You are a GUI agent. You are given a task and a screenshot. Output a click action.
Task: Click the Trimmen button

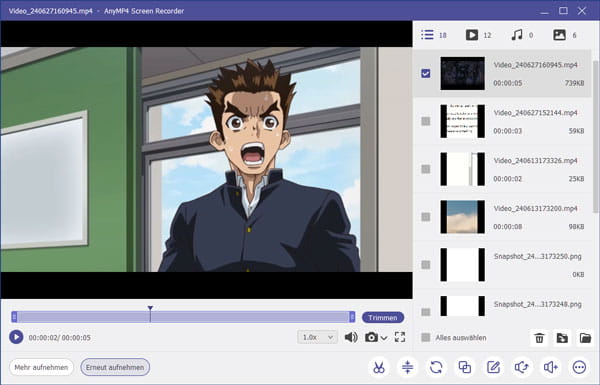383,318
